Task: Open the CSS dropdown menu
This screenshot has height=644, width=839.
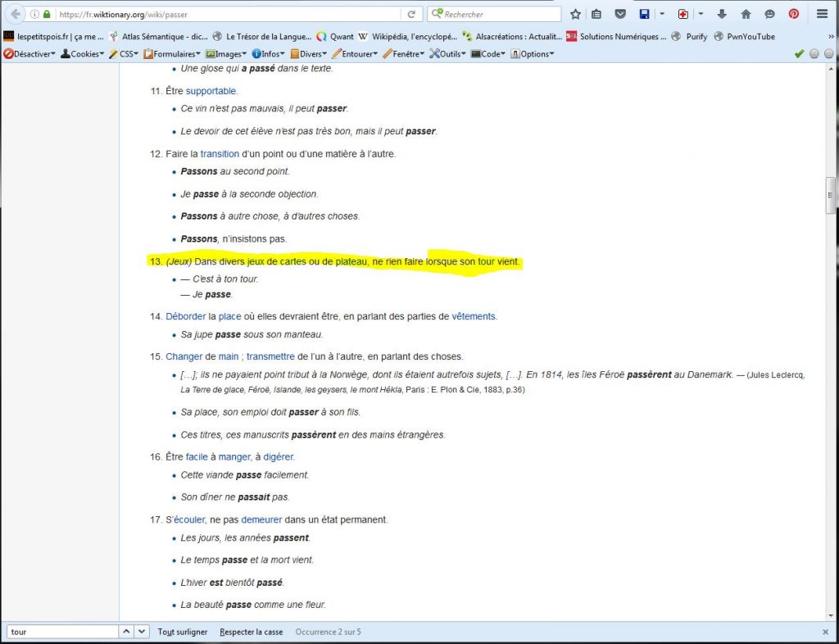Action: (x=124, y=54)
